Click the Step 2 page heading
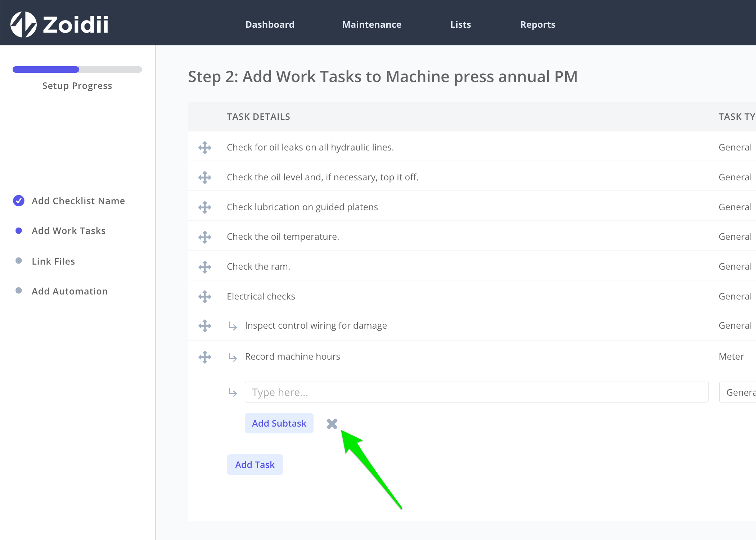The height and width of the screenshot is (540, 756). pos(383,77)
